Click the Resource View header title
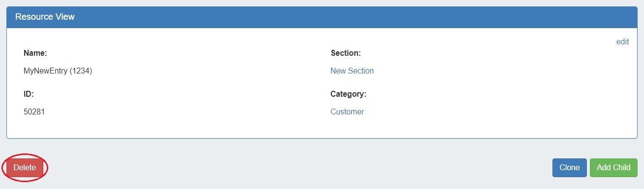 [x=45, y=17]
